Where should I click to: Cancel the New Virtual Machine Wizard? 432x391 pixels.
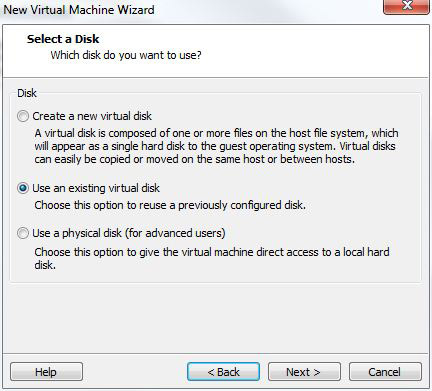385,372
